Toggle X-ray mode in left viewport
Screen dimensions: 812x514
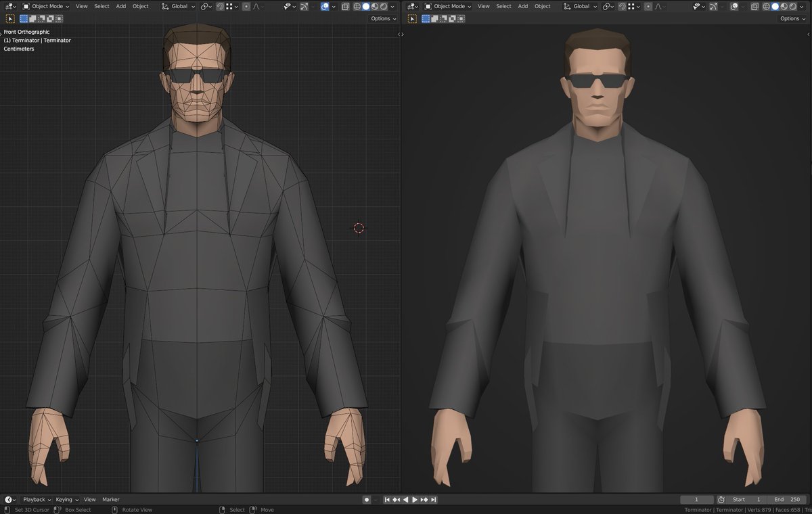coord(345,6)
